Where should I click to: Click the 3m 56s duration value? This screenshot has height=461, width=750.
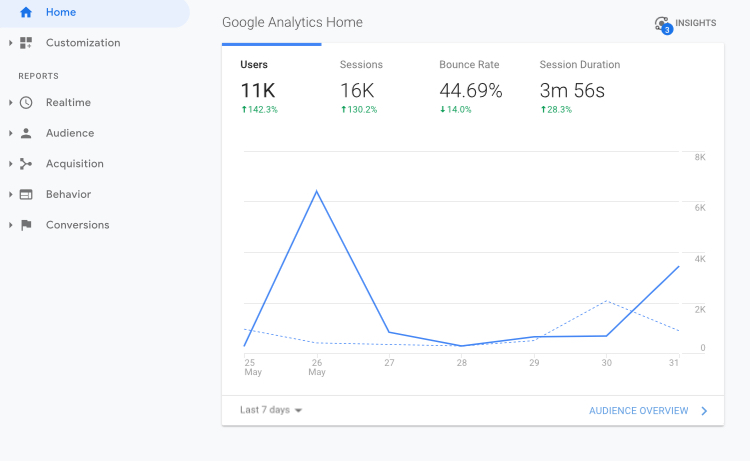(572, 90)
